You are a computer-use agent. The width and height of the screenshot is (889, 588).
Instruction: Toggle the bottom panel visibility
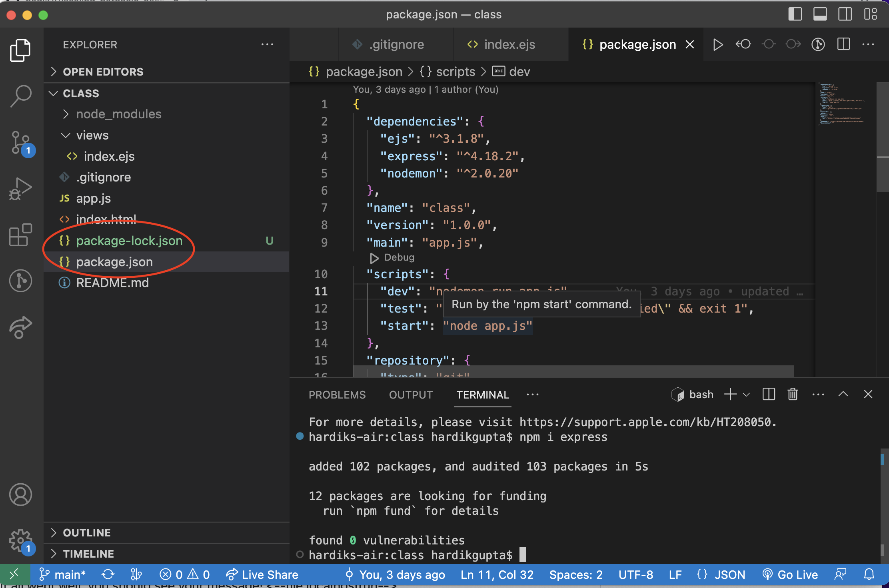820,14
